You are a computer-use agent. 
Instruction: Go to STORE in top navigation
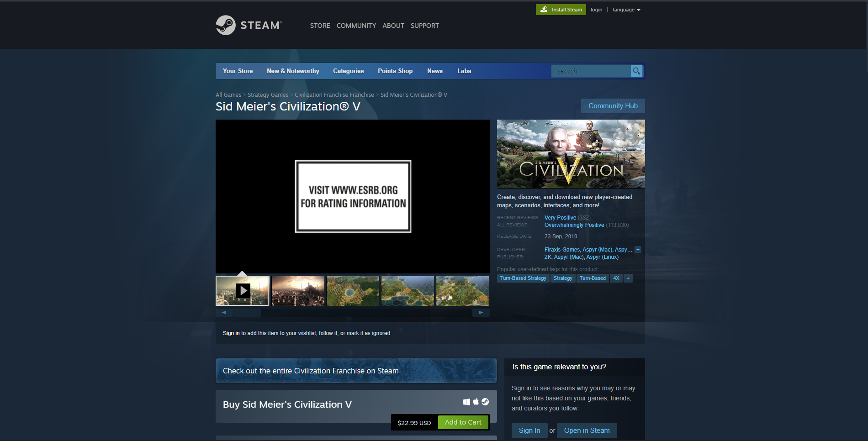pyautogui.click(x=320, y=26)
